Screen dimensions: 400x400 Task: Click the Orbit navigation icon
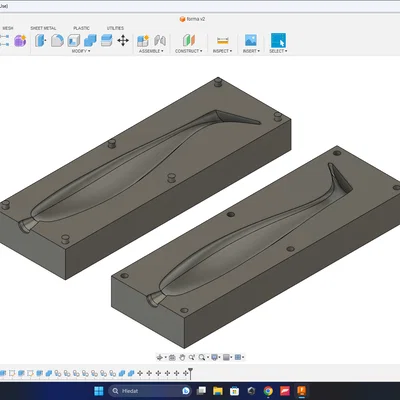click(160, 357)
